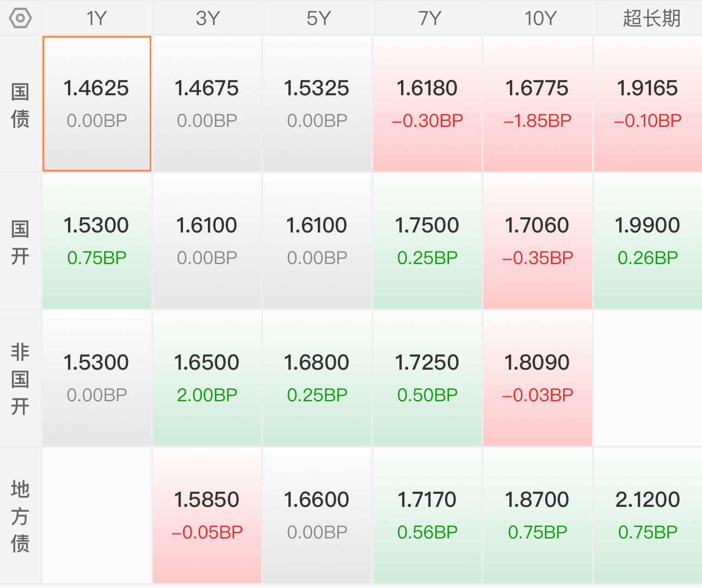The image size is (702, 588).
Task: Open the 1.7060 国开 10Y cell
Action: (x=538, y=241)
